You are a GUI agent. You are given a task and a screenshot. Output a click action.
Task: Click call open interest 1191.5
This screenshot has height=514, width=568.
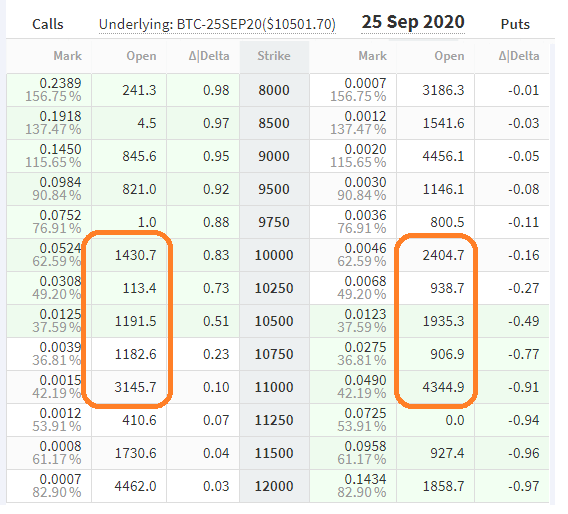(x=135, y=321)
